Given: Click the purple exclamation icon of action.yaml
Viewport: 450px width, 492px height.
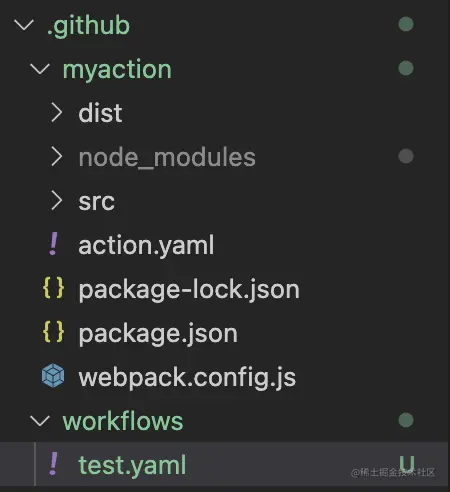Looking at the screenshot, I should (x=53, y=244).
